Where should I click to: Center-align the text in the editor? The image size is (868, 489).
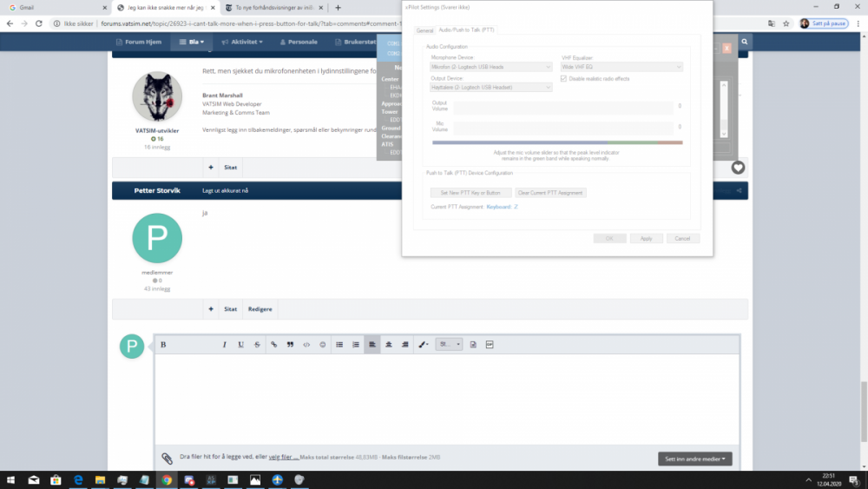point(388,345)
